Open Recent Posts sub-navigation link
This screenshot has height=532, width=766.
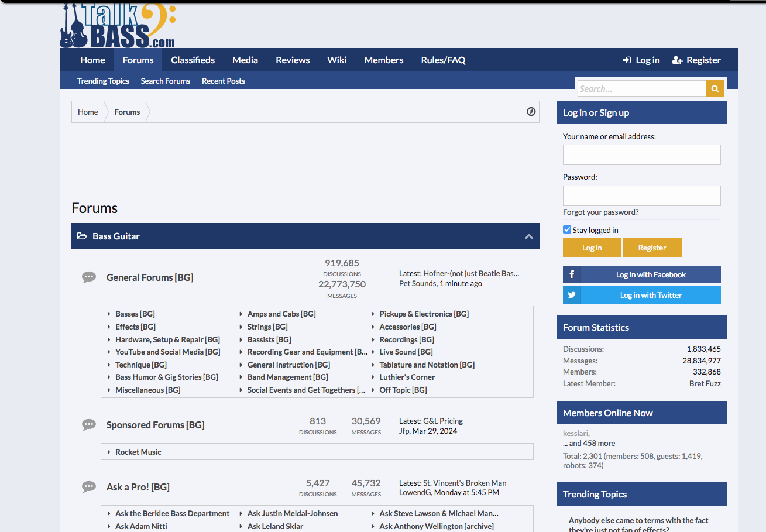click(224, 81)
